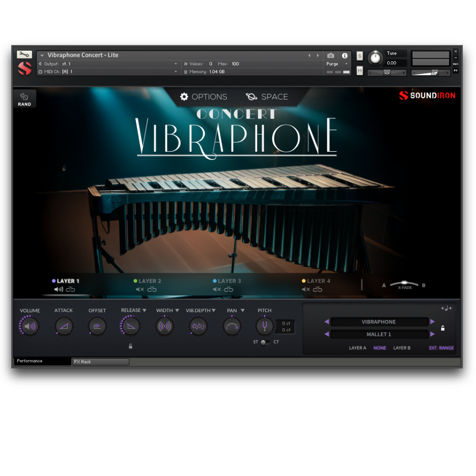Click the lock icon below the Release knob

pos(131,346)
